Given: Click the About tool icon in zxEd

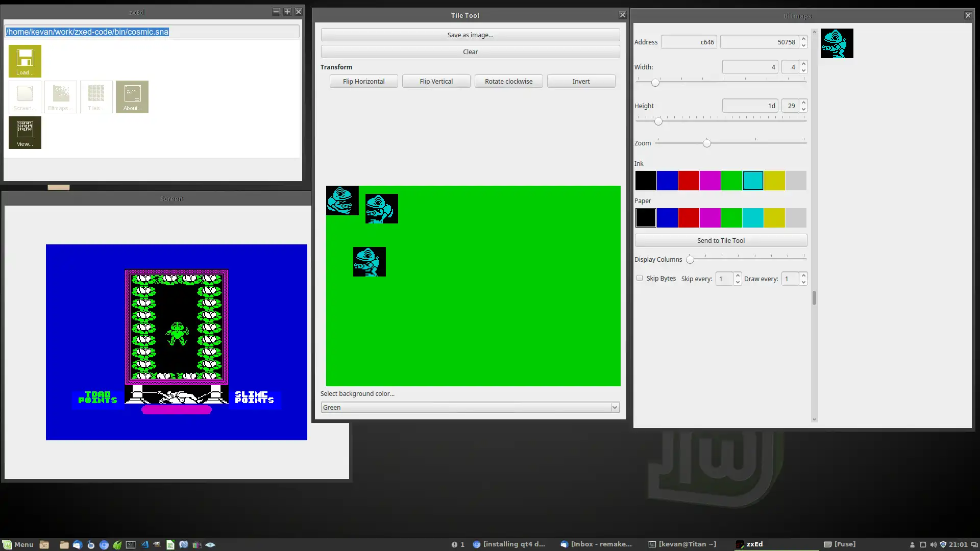Looking at the screenshot, I should [x=132, y=96].
